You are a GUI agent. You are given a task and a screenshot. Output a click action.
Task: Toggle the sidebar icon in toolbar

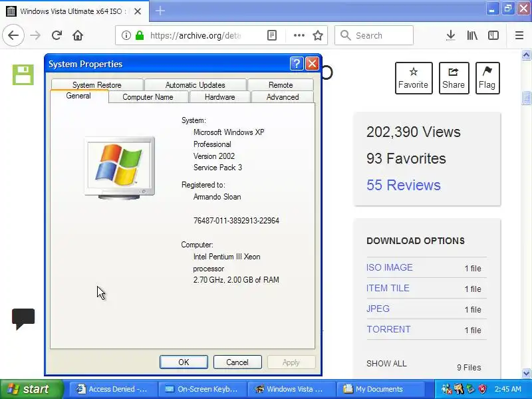pyautogui.click(x=493, y=35)
